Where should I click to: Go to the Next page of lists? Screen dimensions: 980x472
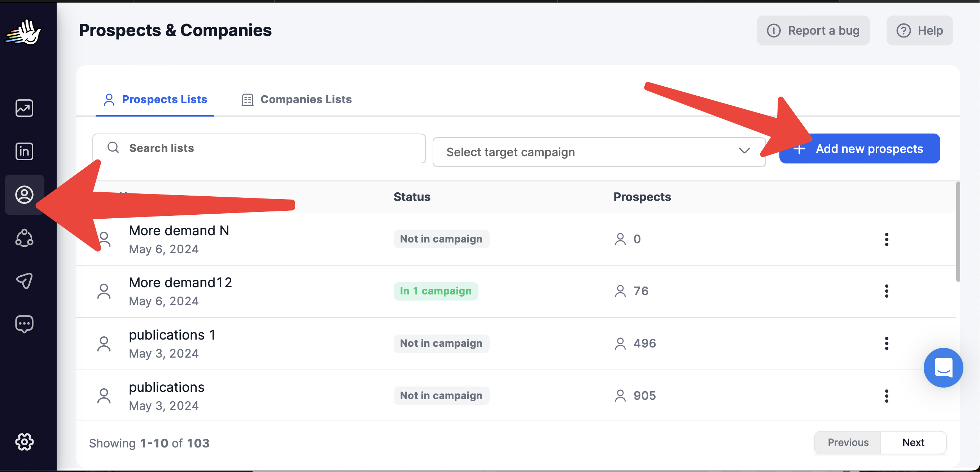click(x=913, y=442)
